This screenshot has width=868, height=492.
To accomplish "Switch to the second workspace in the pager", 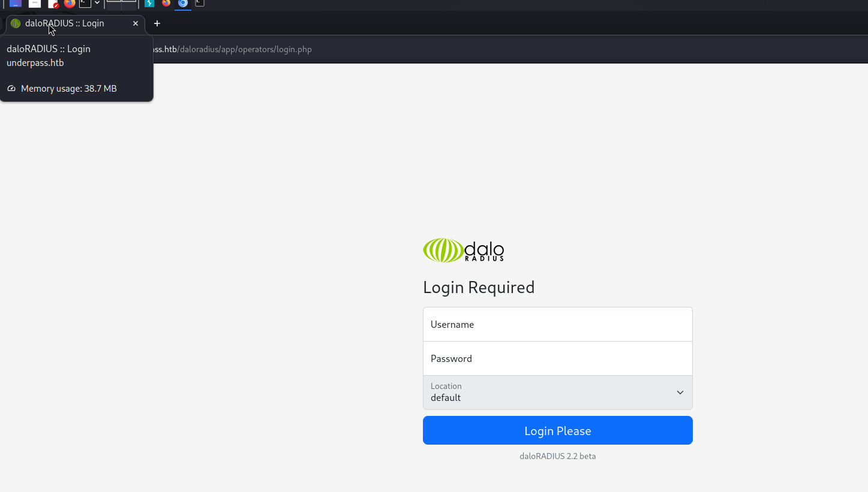I will [x=129, y=3].
